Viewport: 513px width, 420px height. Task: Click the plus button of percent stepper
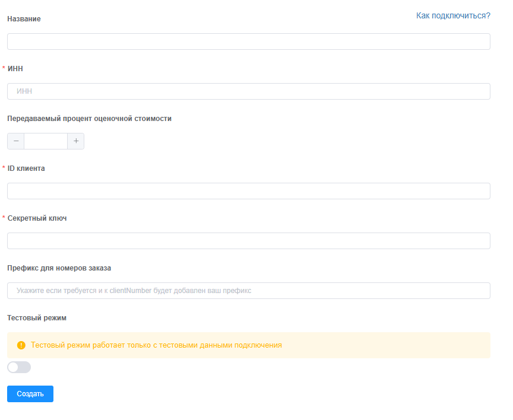76,141
